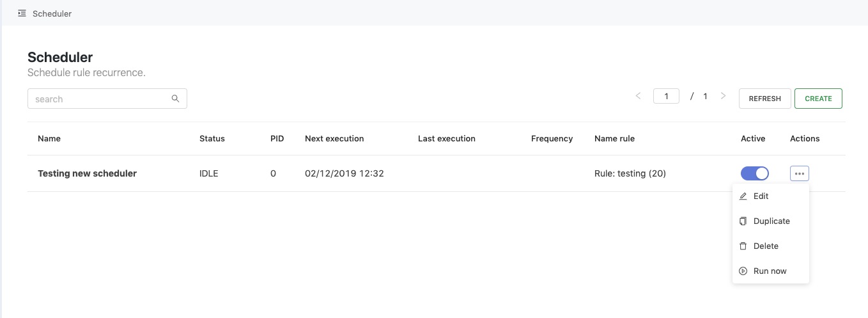
Task: Click the Run now play icon
Action: 743,271
